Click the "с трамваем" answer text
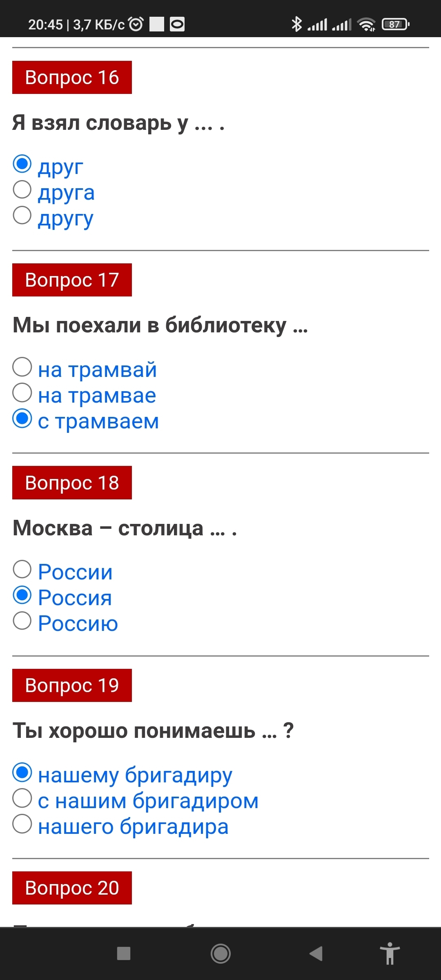Viewport: 441px width, 980px height. 98,421
